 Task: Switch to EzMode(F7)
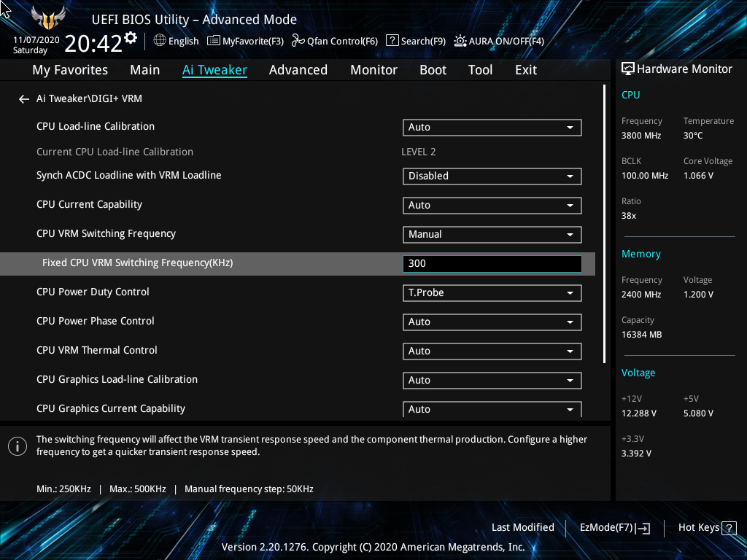click(614, 528)
